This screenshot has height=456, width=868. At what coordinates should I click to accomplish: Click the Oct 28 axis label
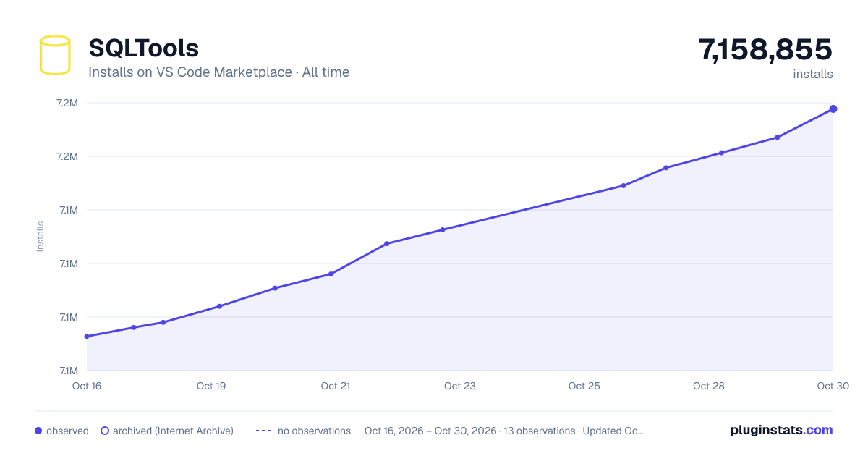click(x=709, y=386)
